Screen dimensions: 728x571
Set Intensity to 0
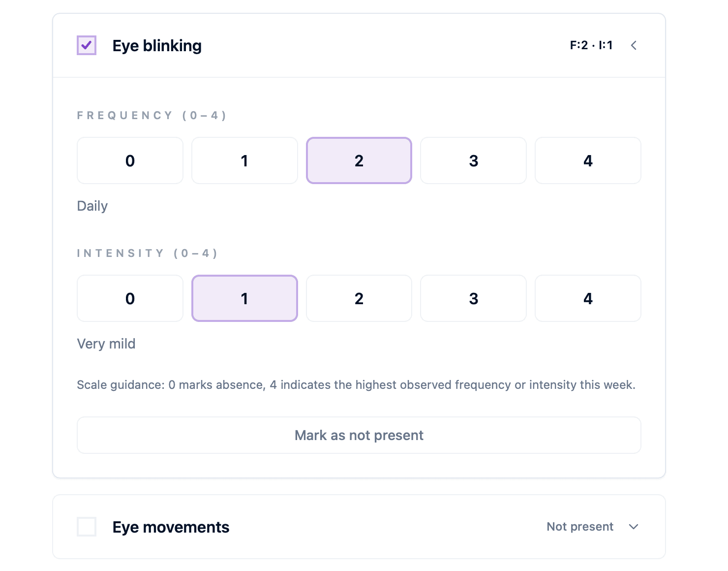tap(130, 298)
